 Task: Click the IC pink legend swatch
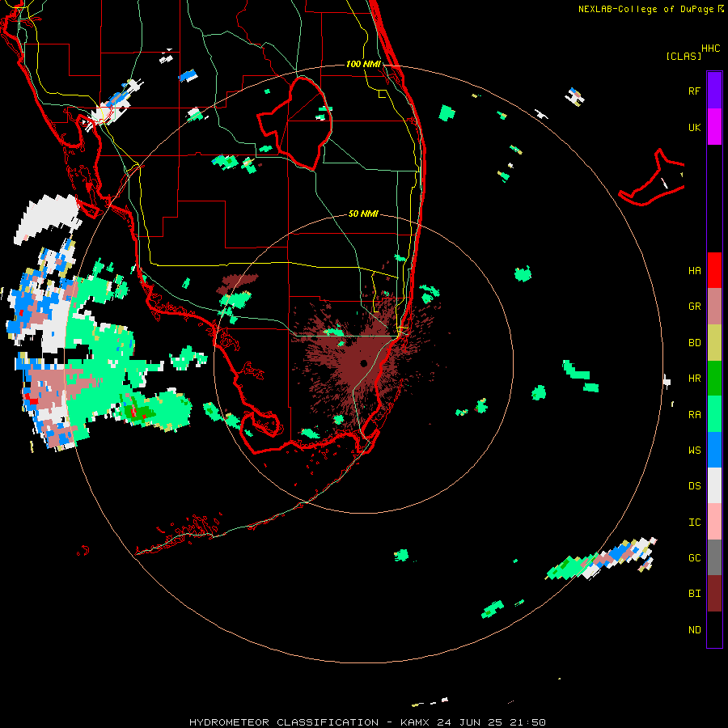tap(714, 522)
